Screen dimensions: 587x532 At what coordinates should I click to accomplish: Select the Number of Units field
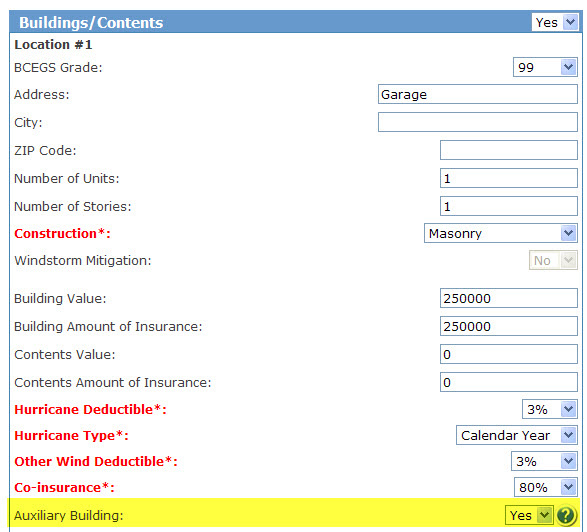[x=509, y=178]
